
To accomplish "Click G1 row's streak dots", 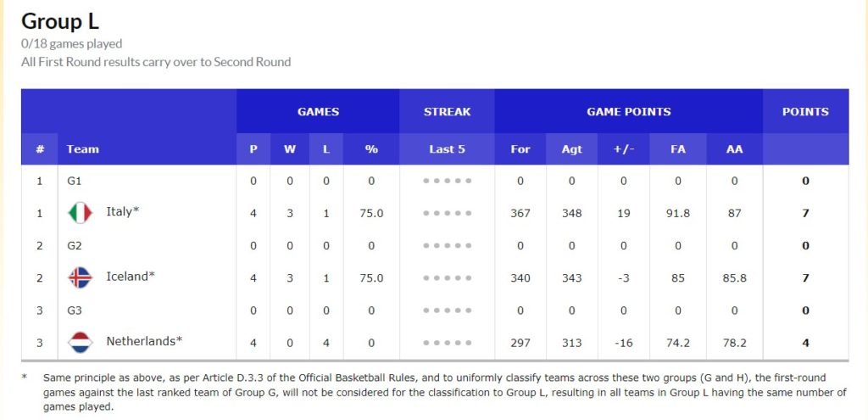I will 448,181.
